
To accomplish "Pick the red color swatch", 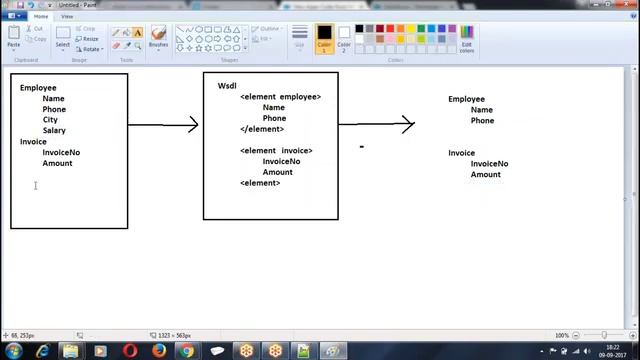I will 390,29.
